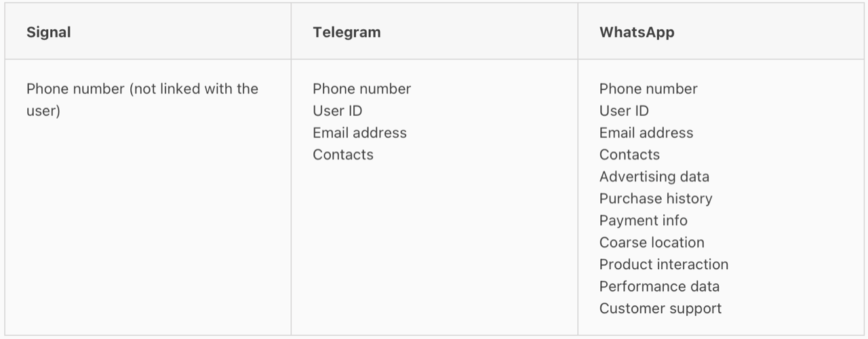Select the 'Product interaction' entry
868x339 pixels.
point(664,264)
